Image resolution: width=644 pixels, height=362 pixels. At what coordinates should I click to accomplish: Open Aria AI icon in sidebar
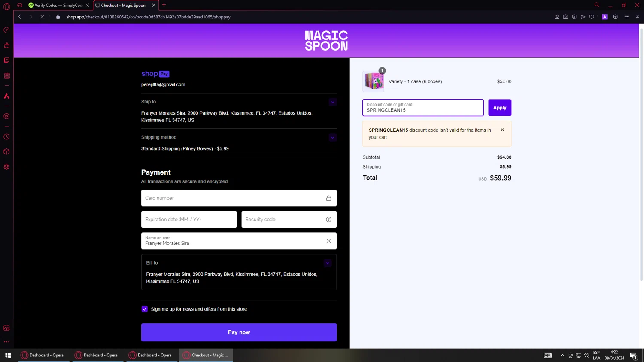[x=6, y=96]
